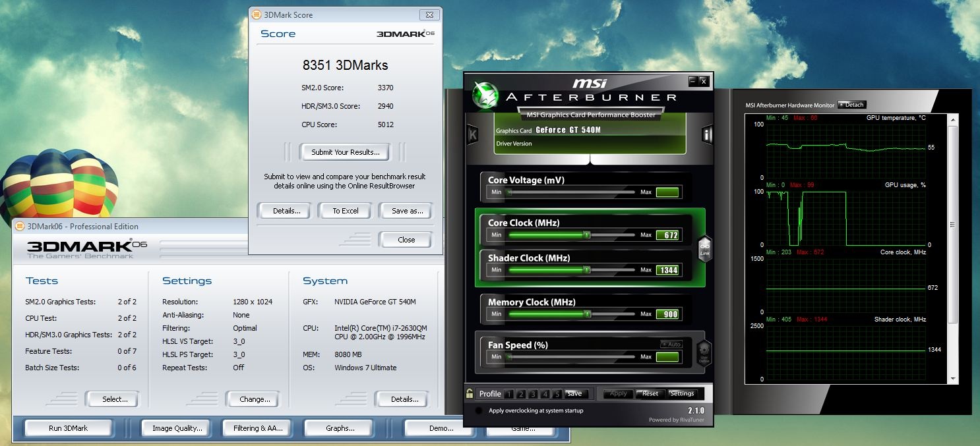Toggle the core/shader clock Link icon
This screenshot has width=980, height=446.
704,249
